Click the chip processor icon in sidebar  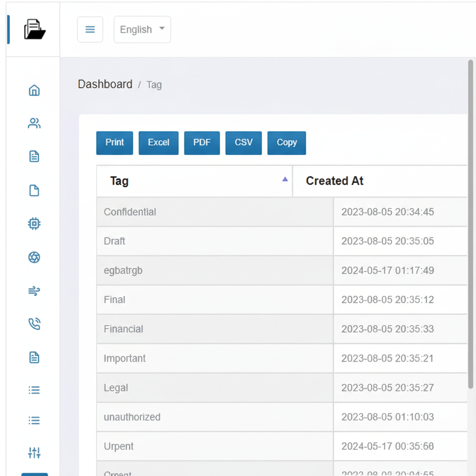[x=34, y=224]
